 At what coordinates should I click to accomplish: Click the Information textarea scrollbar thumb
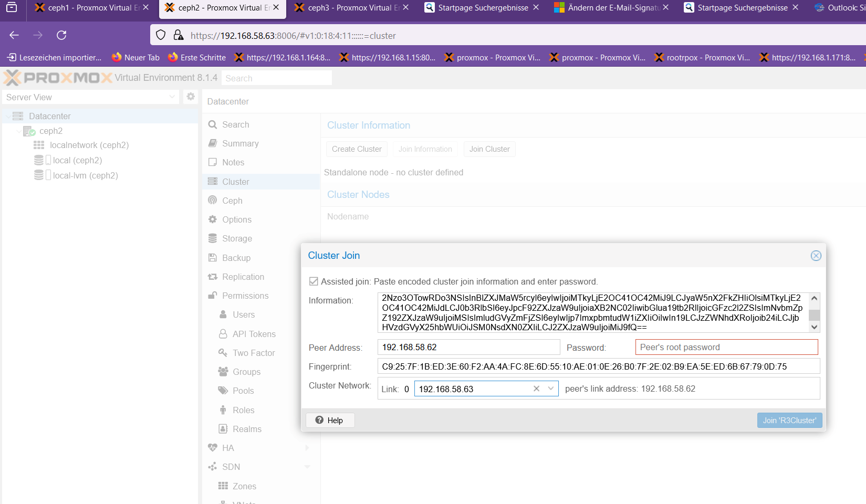814,315
